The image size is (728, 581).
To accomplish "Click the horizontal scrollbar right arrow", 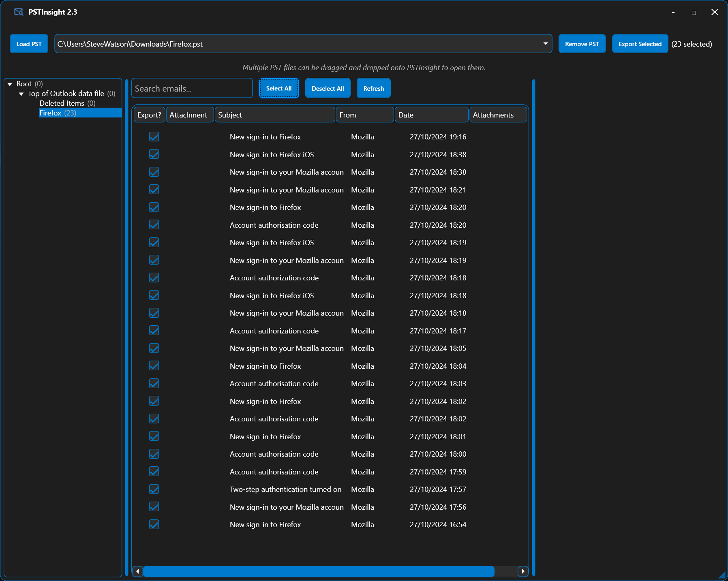I will tap(523, 571).
